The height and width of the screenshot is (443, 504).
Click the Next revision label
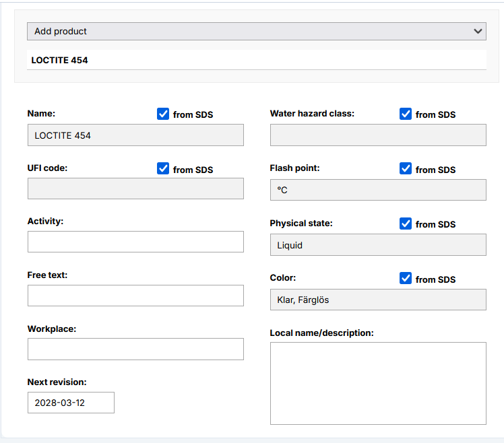coord(57,382)
